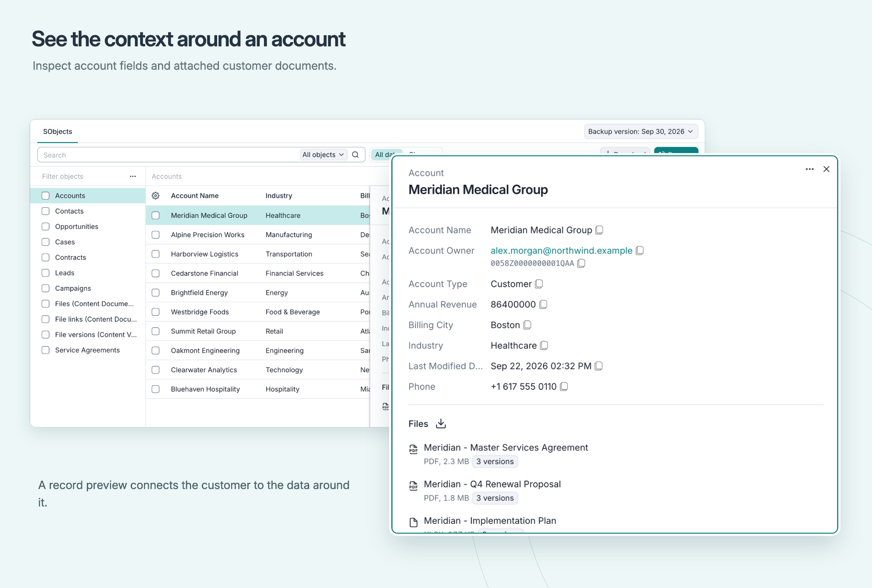Copy the owner ID 0058Z00000000001QAA

(x=581, y=263)
